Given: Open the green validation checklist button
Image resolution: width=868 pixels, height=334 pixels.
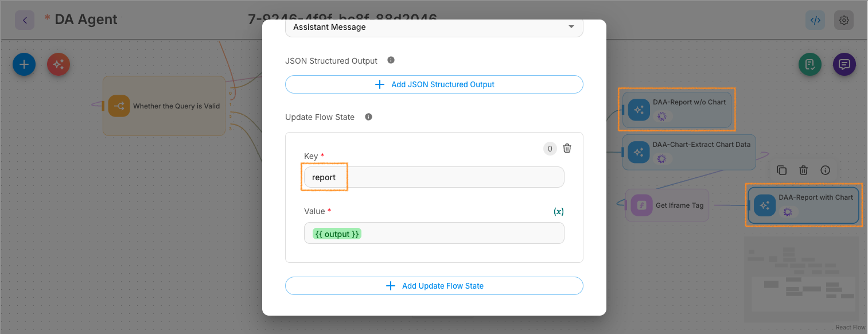Looking at the screenshot, I should tap(810, 64).
